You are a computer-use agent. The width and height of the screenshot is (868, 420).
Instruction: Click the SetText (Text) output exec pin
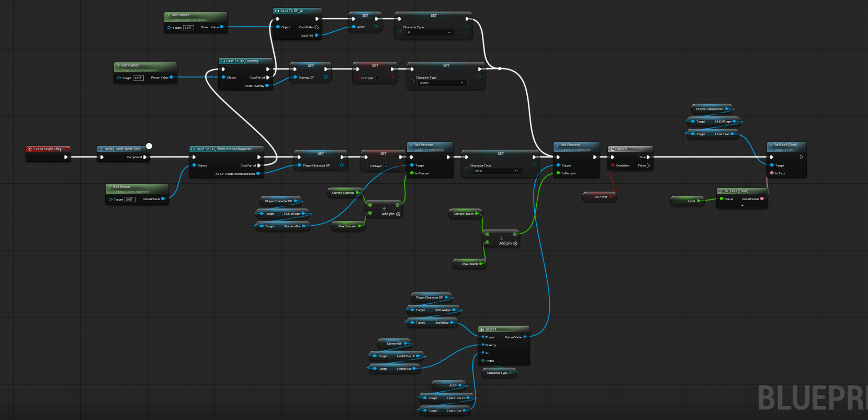801,157
